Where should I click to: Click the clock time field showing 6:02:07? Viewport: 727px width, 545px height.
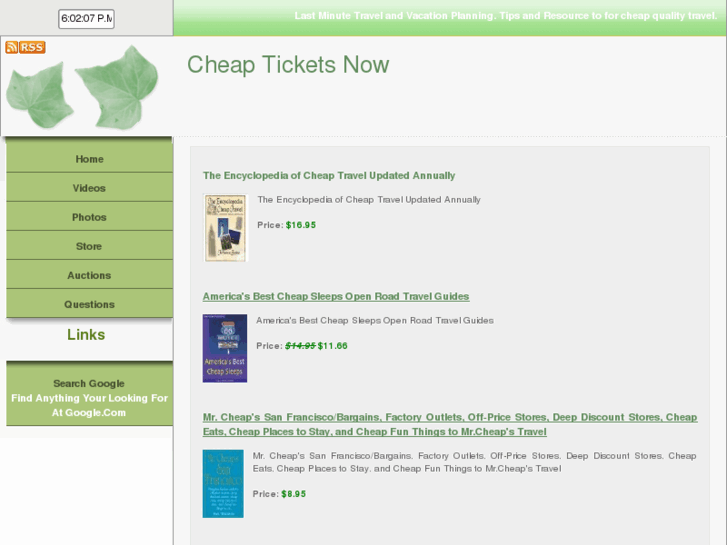click(86, 19)
